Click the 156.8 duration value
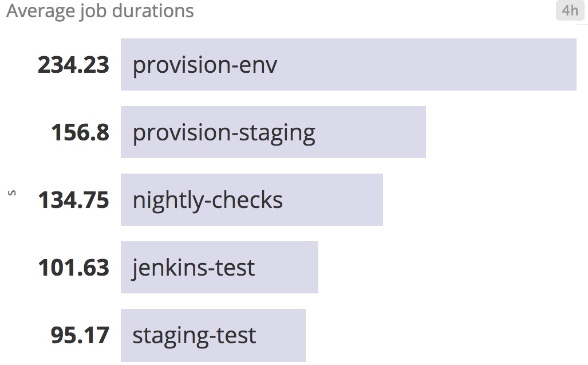This screenshot has height=365, width=588. [80, 132]
